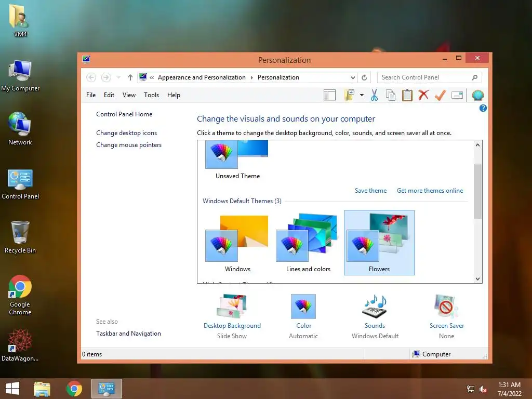532x399 pixels.
Task: Click the breadcrumb arrow after Appearance and Personalization
Action: pos(251,78)
